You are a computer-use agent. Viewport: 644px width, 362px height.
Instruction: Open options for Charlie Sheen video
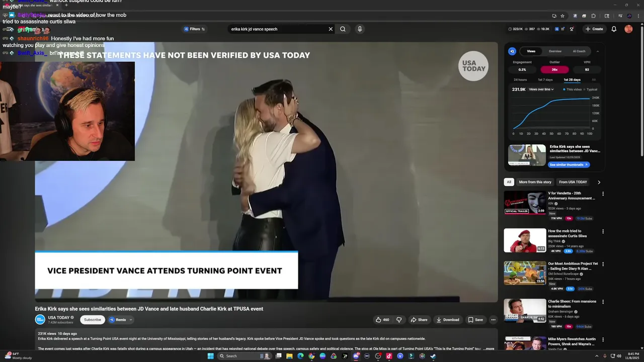click(x=603, y=302)
